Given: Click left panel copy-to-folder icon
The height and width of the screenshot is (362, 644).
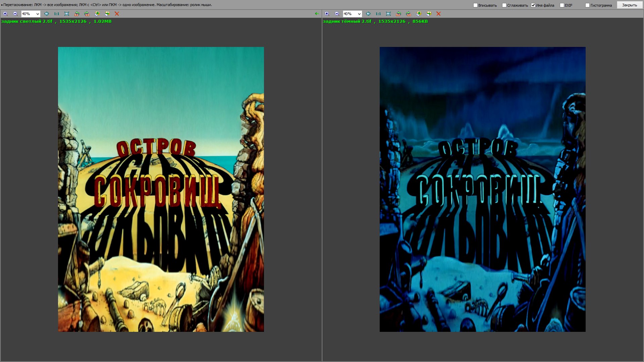Looking at the screenshot, I should point(97,14).
